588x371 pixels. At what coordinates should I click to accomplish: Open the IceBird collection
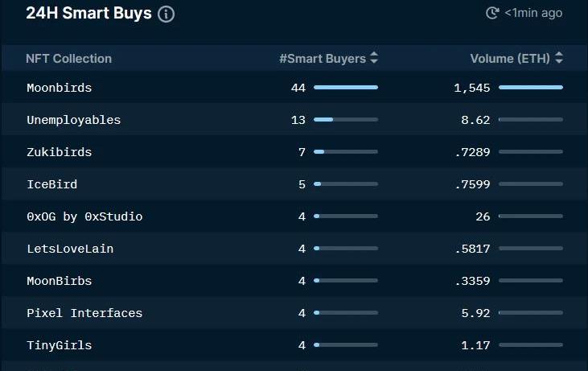51,184
